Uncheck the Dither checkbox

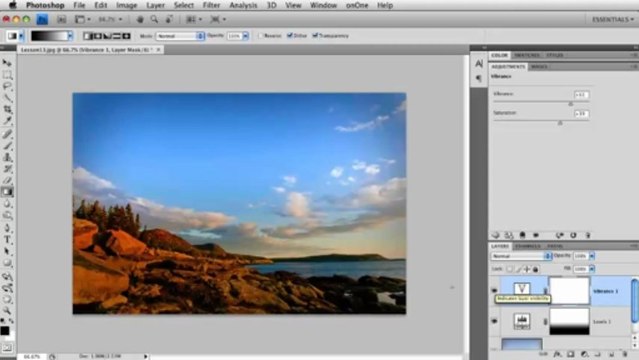point(290,35)
